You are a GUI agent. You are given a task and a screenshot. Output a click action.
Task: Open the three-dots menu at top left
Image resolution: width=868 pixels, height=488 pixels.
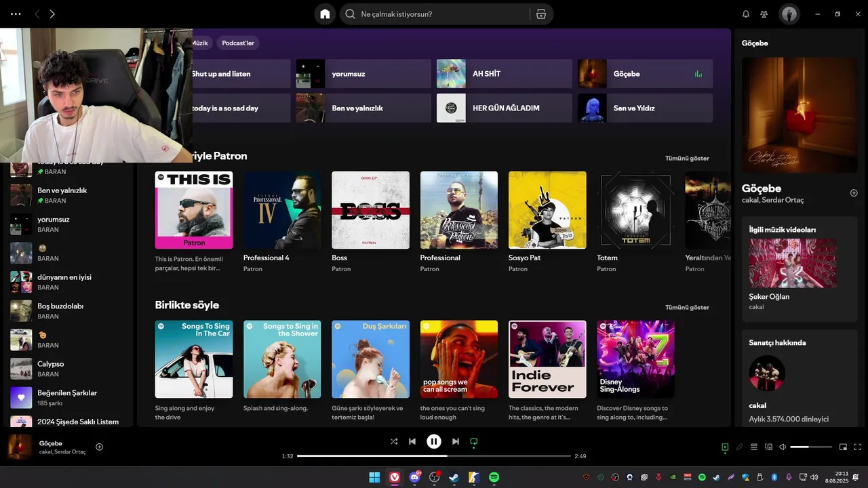pos(16,14)
